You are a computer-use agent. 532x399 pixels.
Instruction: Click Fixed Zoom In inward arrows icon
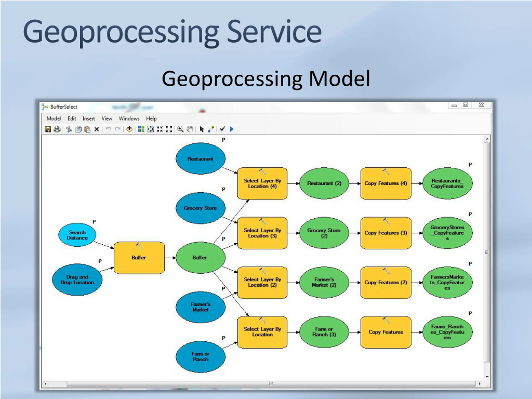[160, 129]
